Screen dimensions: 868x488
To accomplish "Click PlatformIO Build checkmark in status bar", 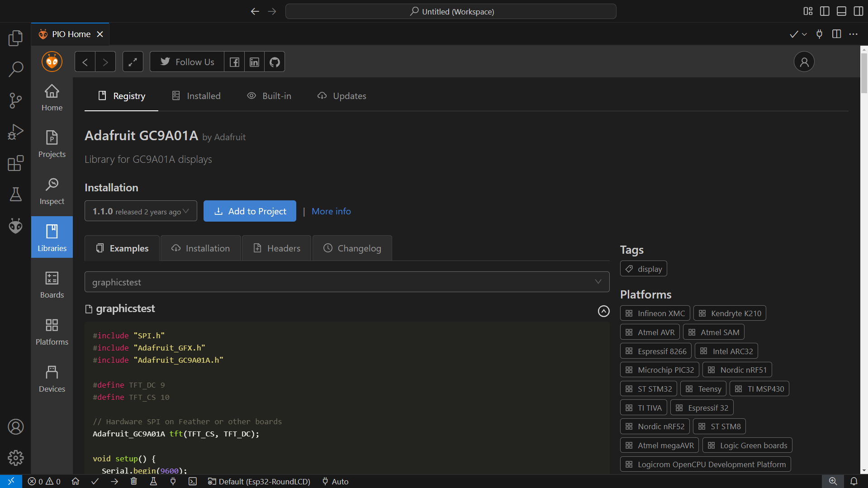I will (x=95, y=481).
